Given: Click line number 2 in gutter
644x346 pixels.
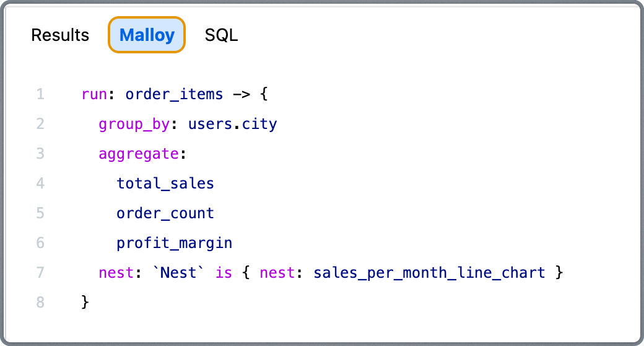Looking at the screenshot, I should (40, 124).
